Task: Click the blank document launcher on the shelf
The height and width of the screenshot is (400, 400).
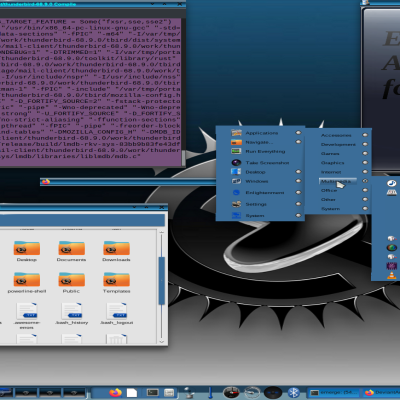Action: point(132,393)
